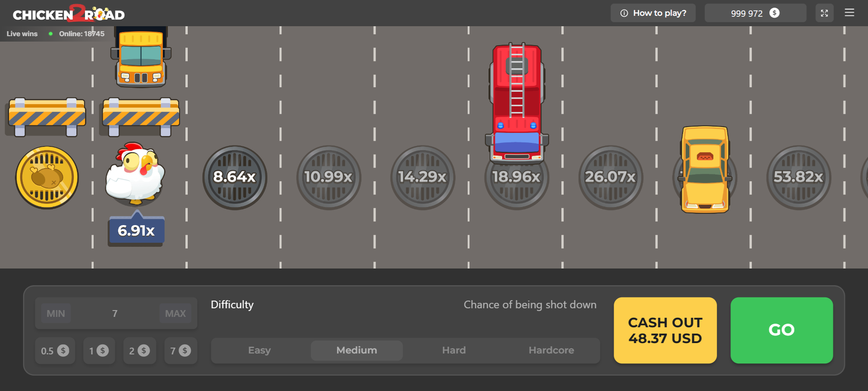Click the 53.82x manhole cover

tap(799, 178)
